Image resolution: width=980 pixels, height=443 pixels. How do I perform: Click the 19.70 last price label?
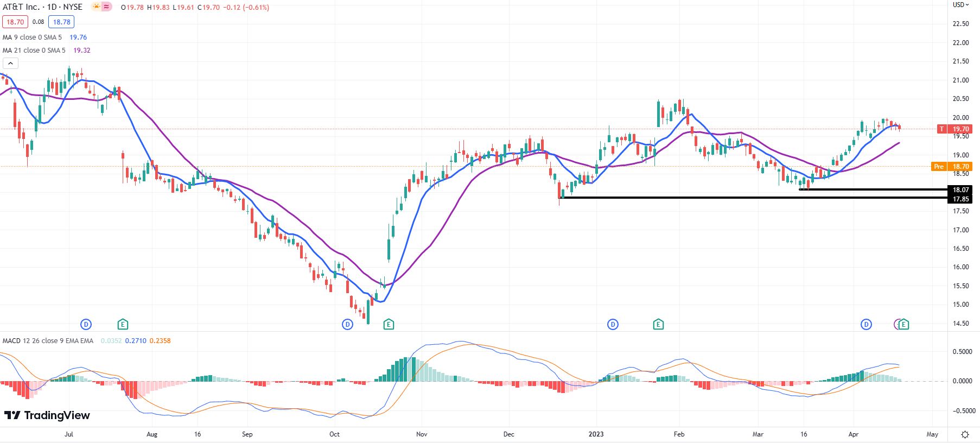pyautogui.click(x=960, y=129)
